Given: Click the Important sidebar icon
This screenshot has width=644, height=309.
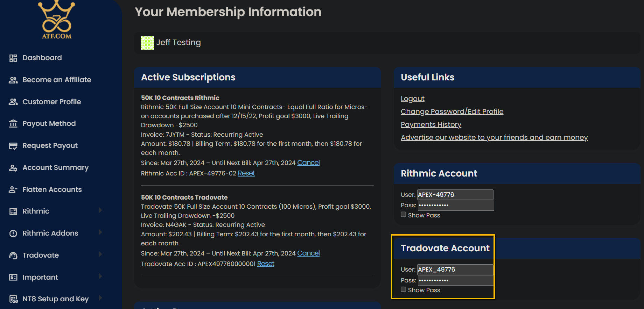Looking at the screenshot, I should tap(13, 277).
